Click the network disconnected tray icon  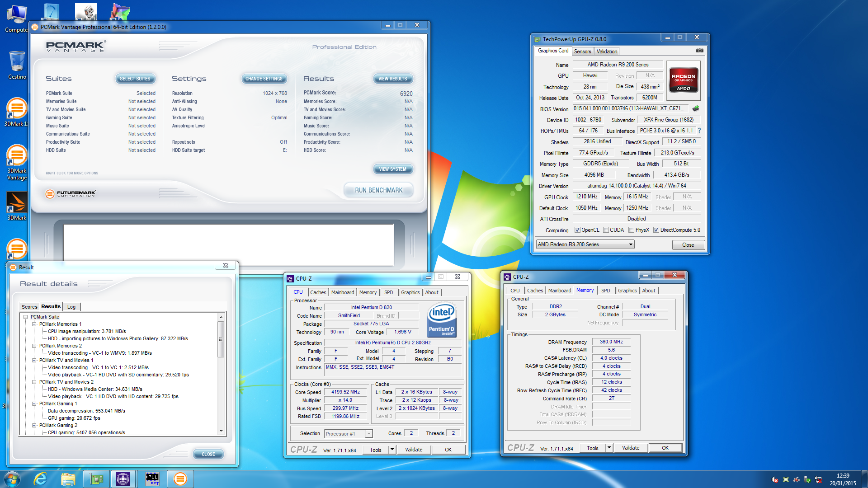pyautogui.click(x=818, y=479)
